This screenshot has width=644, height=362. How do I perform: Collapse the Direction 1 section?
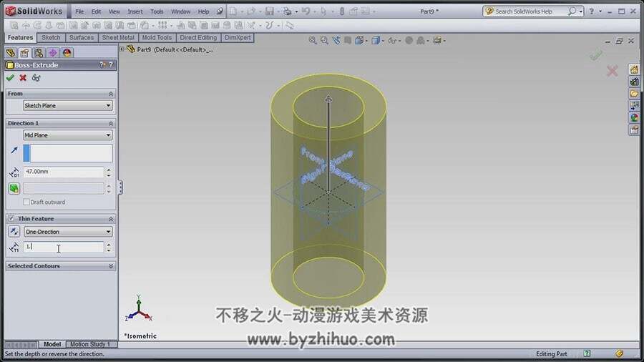(110, 124)
